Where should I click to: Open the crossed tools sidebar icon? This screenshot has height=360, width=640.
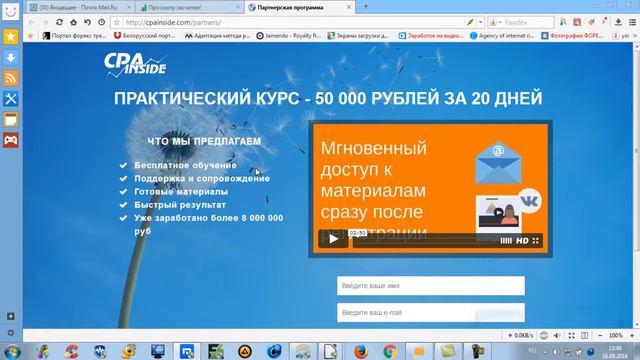11,99
